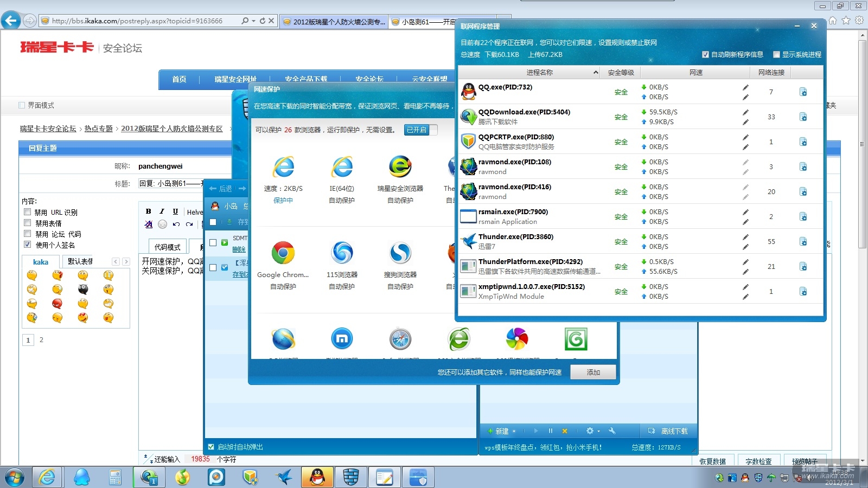The image size is (868, 488).
Task: Switch to 代码模式 editor tab
Action: (x=167, y=247)
